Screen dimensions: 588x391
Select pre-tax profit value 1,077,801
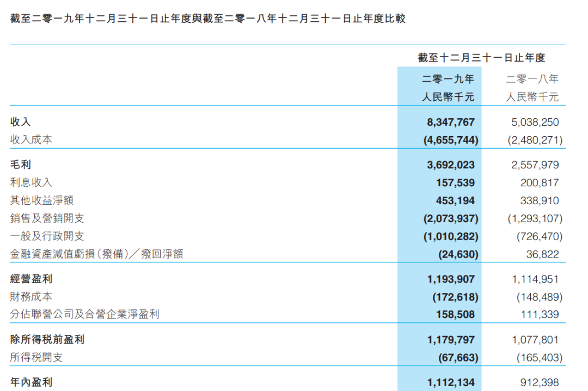tap(535, 340)
